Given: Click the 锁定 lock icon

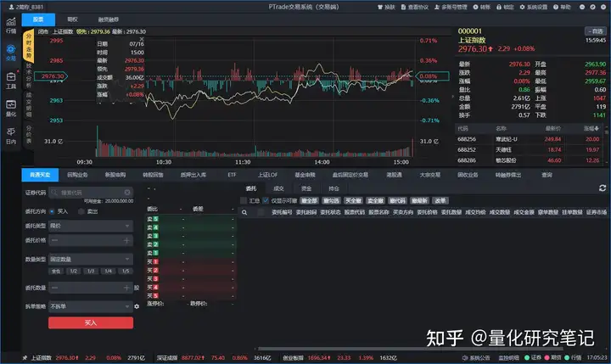Looking at the screenshot, I should pyautogui.click(x=499, y=7).
